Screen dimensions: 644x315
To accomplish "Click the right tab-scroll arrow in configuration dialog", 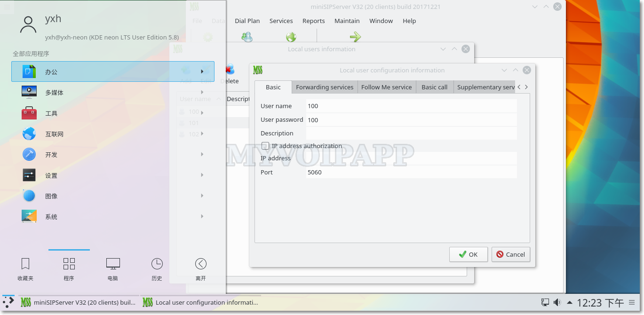I will click(526, 87).
